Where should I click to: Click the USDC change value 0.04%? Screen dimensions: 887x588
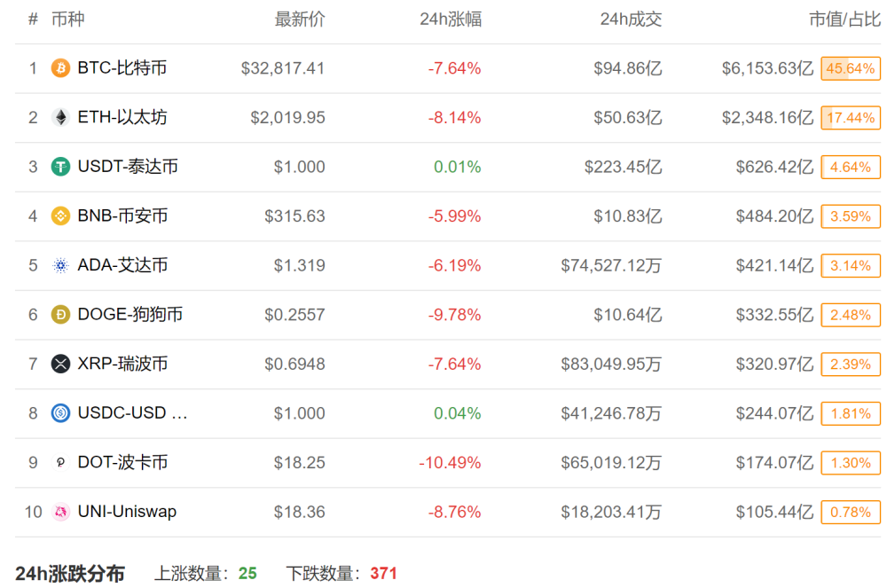[x=457, y=413]
